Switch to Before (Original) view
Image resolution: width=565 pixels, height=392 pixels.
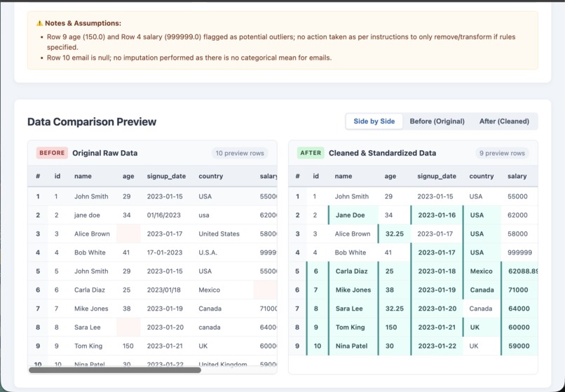click(x=437, y=121)
